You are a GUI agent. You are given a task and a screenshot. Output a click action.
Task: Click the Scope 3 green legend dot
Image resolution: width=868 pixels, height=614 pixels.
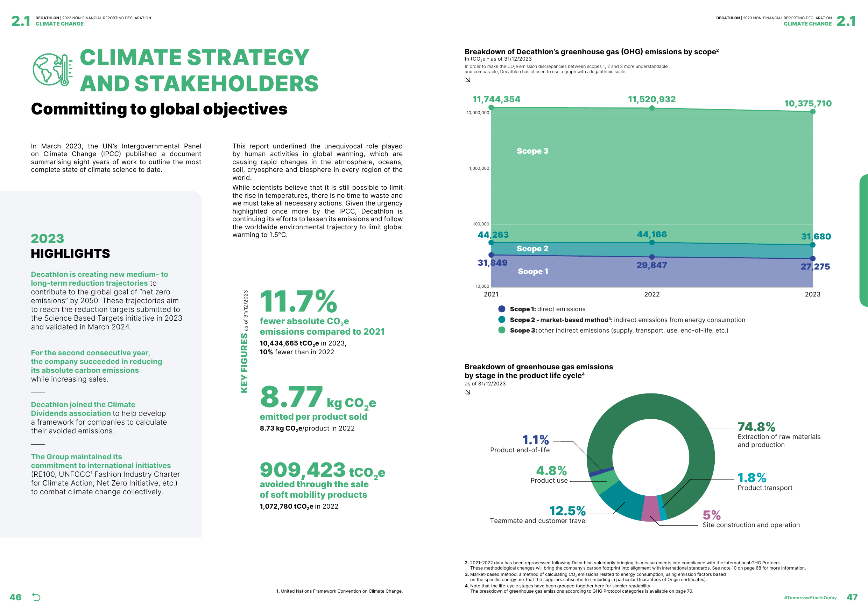tap(502, 330)
